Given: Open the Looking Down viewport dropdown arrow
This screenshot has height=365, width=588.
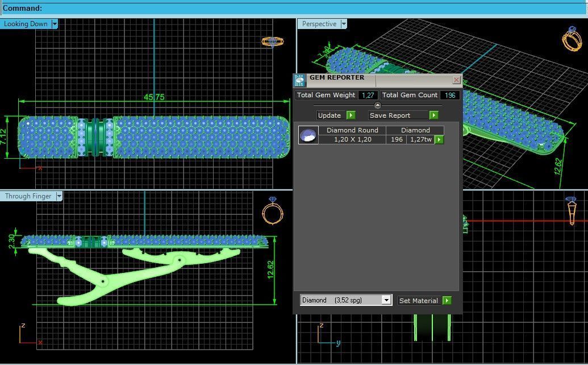Looking at the screenshot, I should tap(55, 24).
